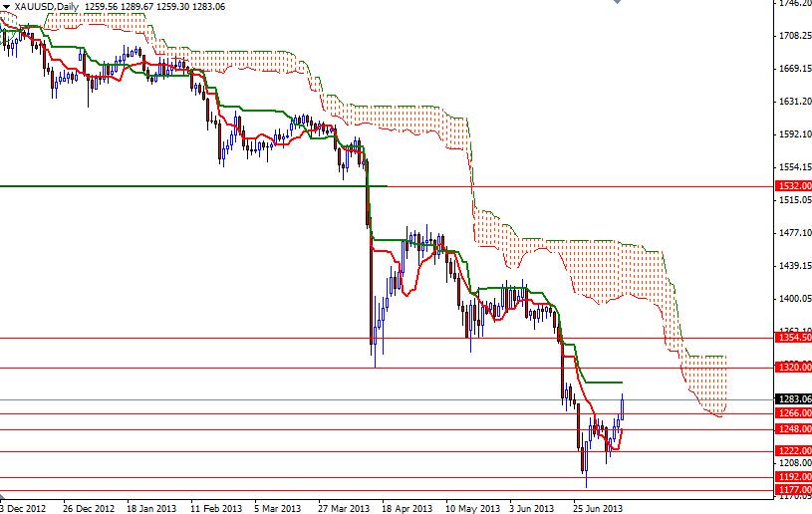Click the 1708.25 price scale value
This screenshot has height=514, width=812.
click(795, 36)
